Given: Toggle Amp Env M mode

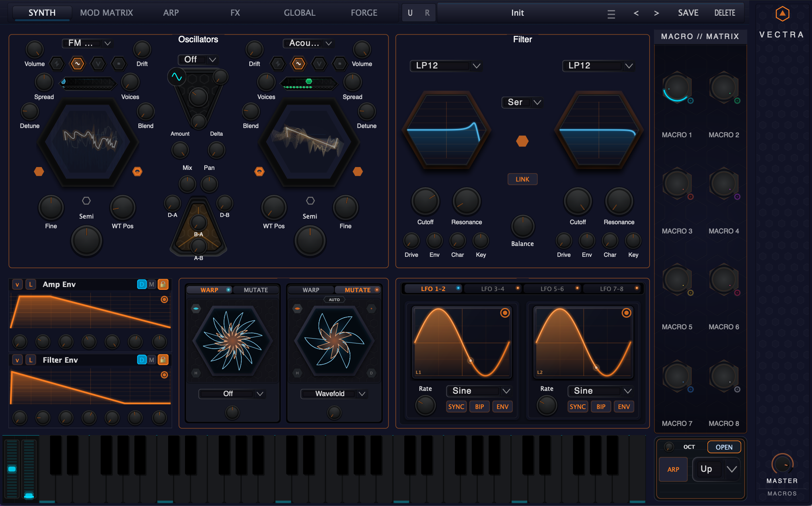Looking at the screenshot, I should coord(152,284).
